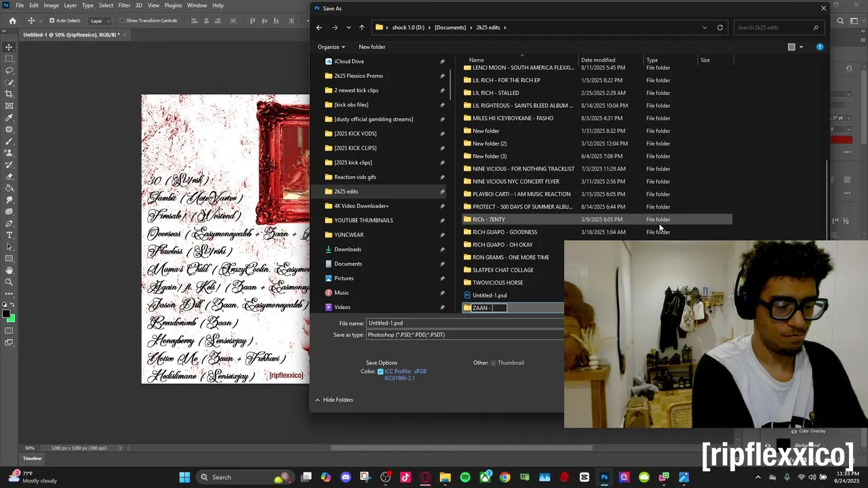Select the Frame tool

(x=9, y=106)
